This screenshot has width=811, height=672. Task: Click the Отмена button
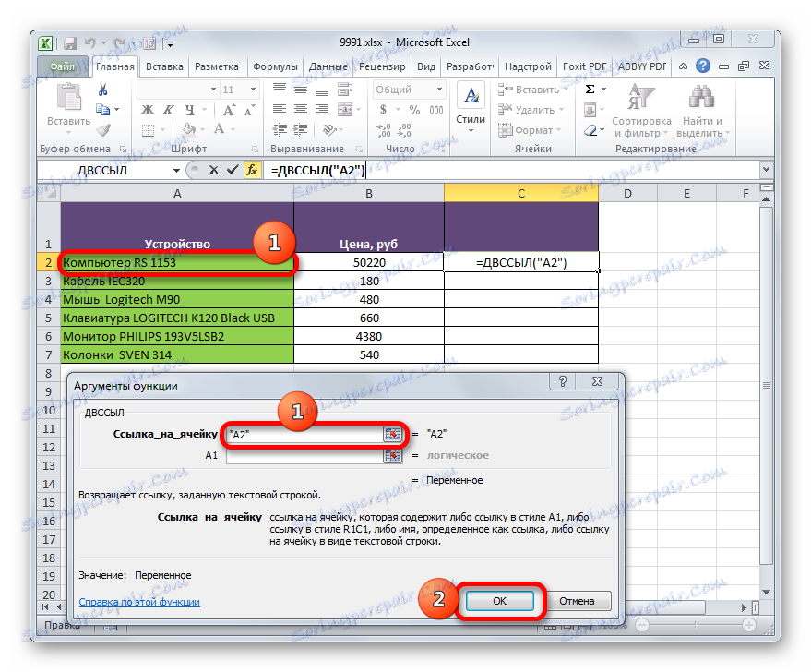coord(577,601)
